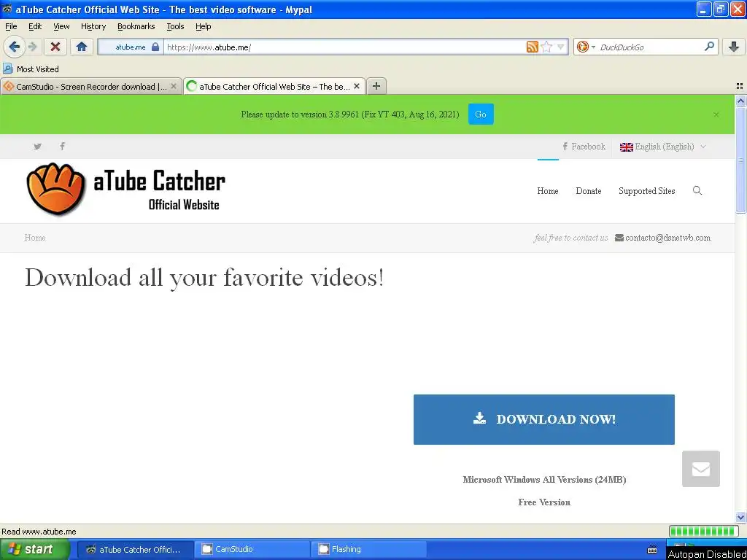
Task: Bookmark this page with the star icon
Action: [x=546, y=47]
